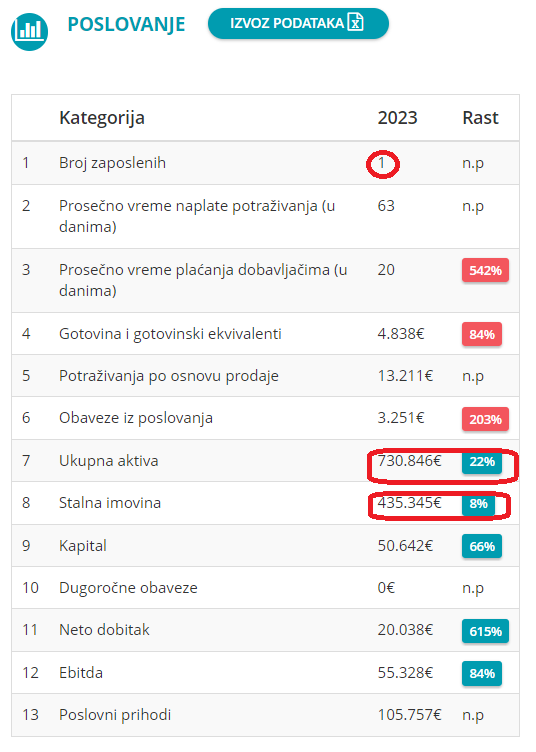The width and height of the screenshot is (536, 752).
Task: Click the red 203% growth badge
Action: tap(485, 419)
